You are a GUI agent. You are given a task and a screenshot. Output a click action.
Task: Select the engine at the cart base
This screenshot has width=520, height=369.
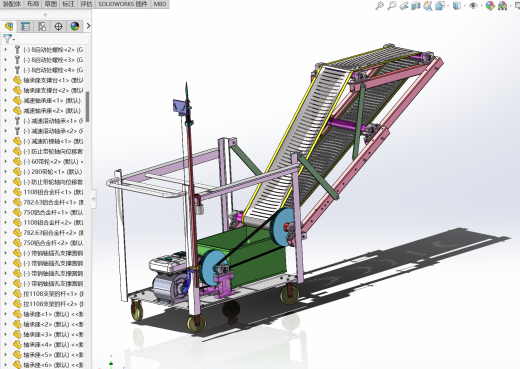(168, 278)
